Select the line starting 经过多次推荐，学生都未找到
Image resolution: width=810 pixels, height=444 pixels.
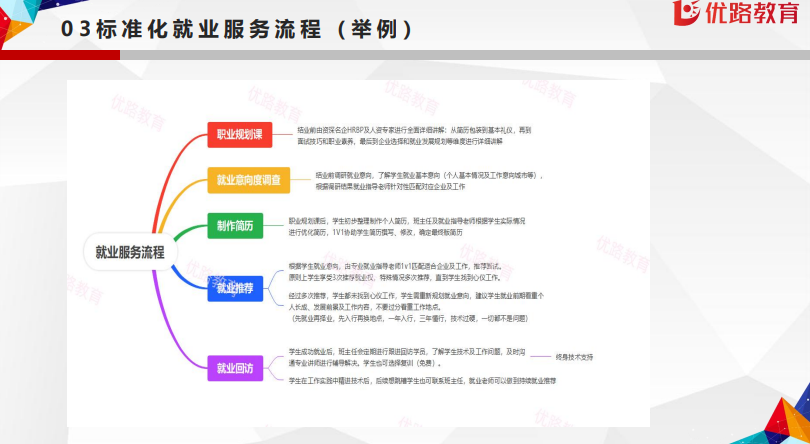pyautogui.click(x=416, y=296)
